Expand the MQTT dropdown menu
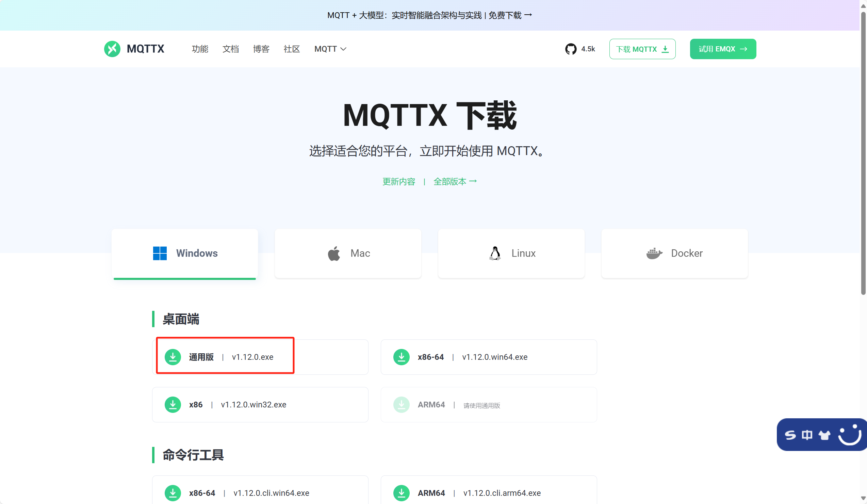Image resolution: width=867 pixels, height=504 pixels. (x=330, y=49)
